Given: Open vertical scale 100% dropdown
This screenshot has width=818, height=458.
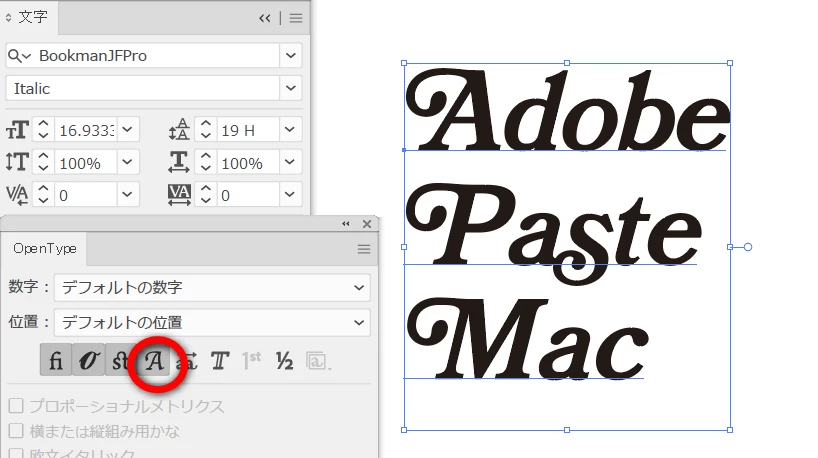Looking at the screenshot, I should pyautogui.click(x=127, y=162).
